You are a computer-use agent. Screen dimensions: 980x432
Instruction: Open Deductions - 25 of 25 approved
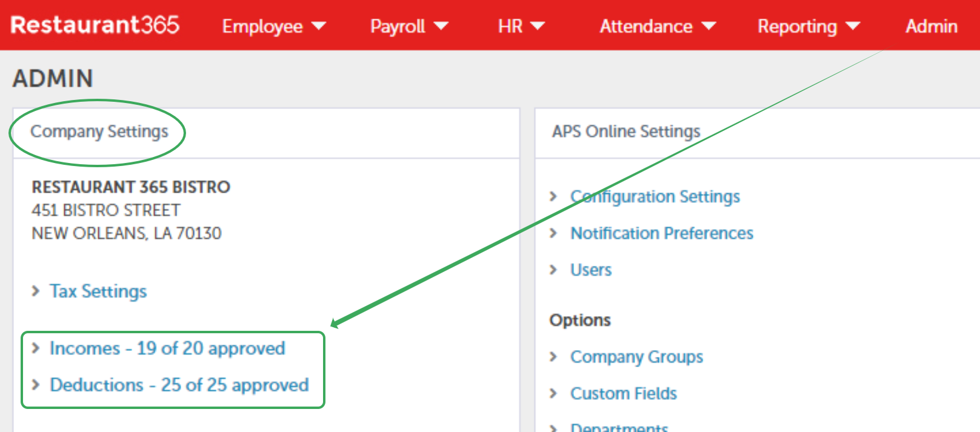[179, 385]
